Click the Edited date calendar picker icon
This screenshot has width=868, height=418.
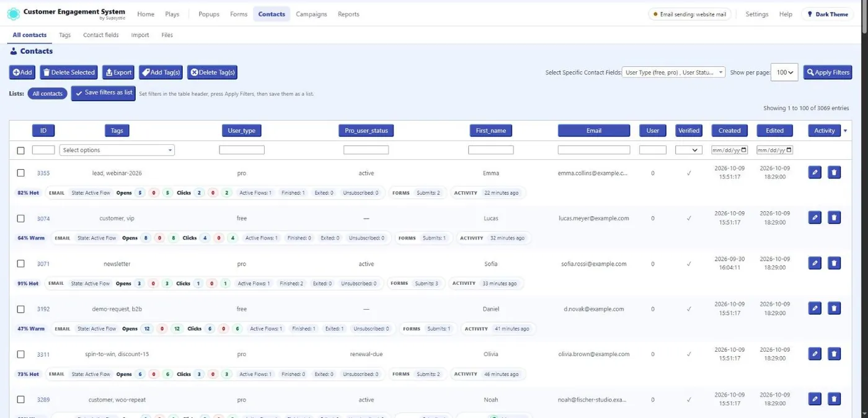click(789, 150)
